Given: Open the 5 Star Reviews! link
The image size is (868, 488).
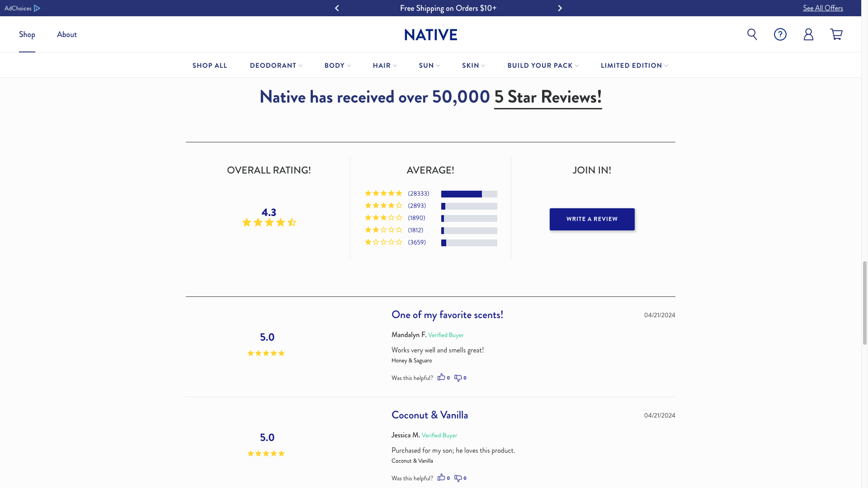Looking at the screenshot, I should (548, 97).
